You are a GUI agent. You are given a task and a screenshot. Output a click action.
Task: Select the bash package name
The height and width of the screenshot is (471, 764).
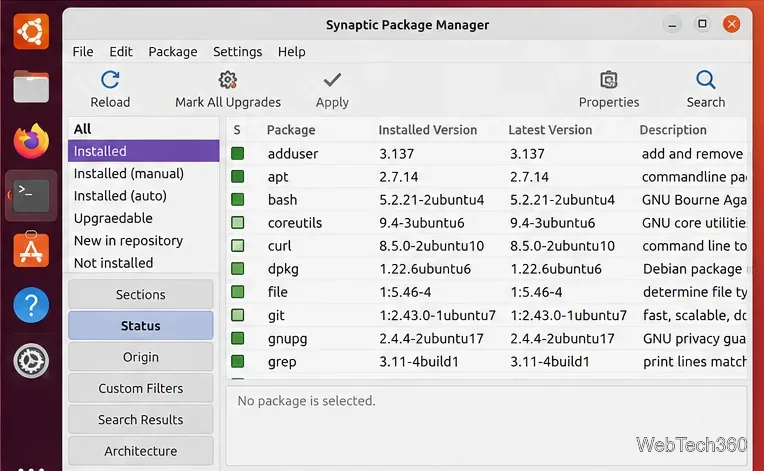282,199
